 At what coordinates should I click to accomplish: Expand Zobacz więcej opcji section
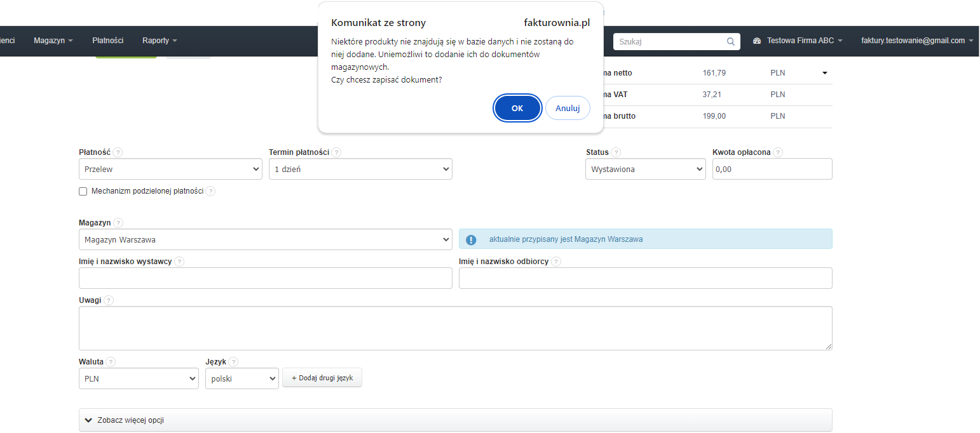tap(456, 420)
